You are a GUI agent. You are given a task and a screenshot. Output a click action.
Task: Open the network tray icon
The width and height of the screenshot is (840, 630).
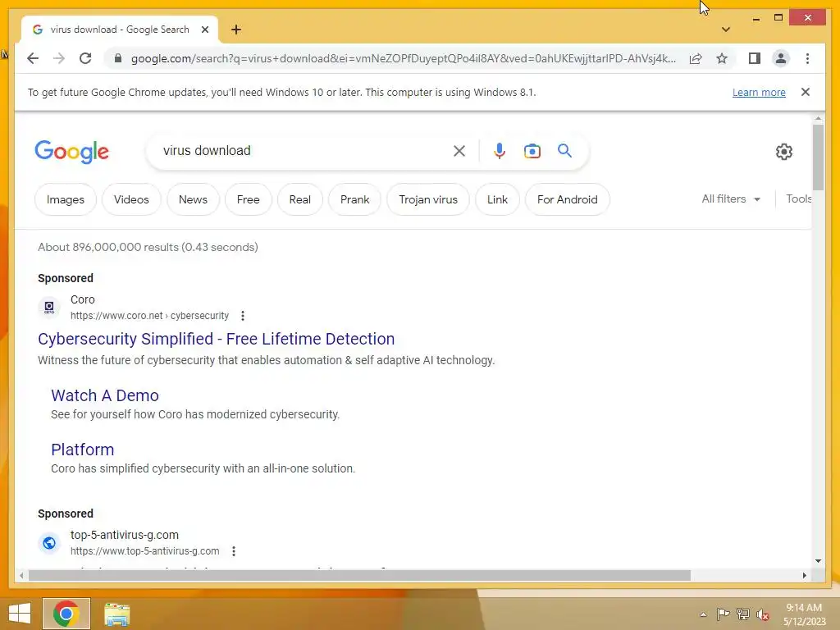pos(742,614)
